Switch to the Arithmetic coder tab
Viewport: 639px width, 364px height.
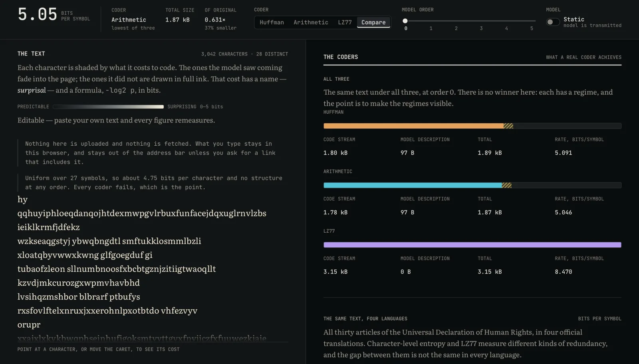point(311,22)
